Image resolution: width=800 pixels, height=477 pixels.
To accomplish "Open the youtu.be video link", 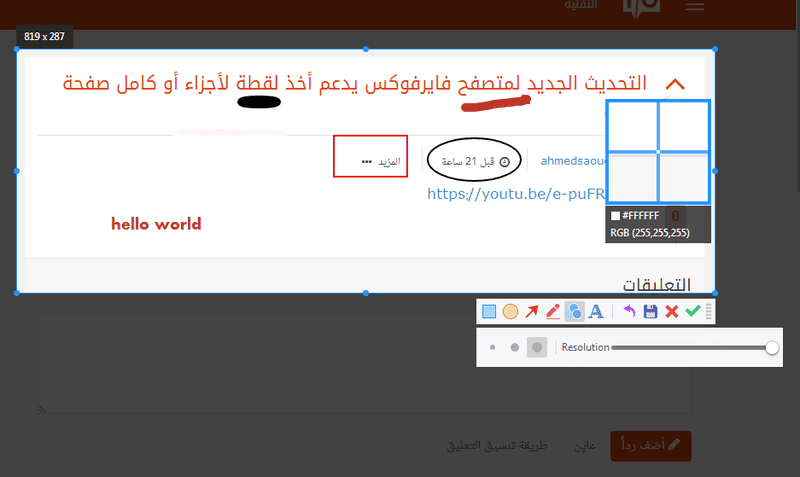I will 516,194.
